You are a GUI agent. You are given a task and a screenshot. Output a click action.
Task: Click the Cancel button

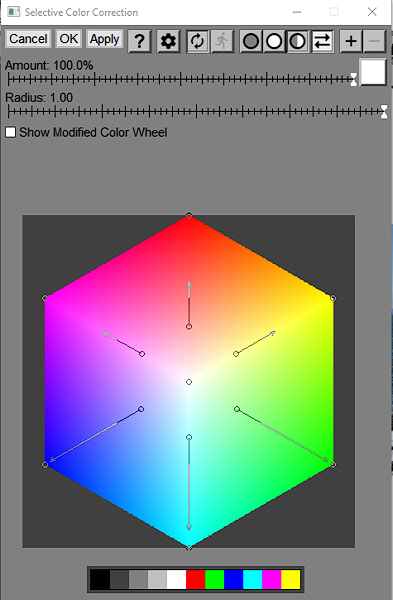point(28,39)
